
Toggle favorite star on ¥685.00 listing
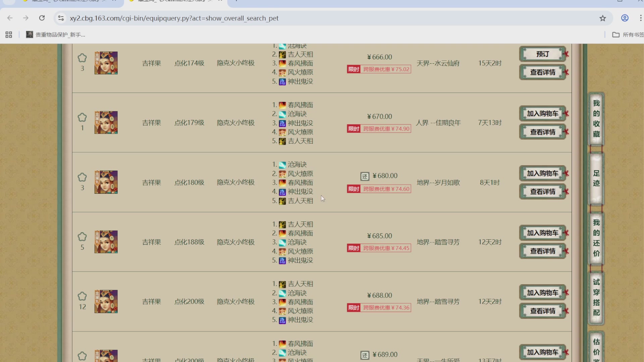[x=82, y=237]
